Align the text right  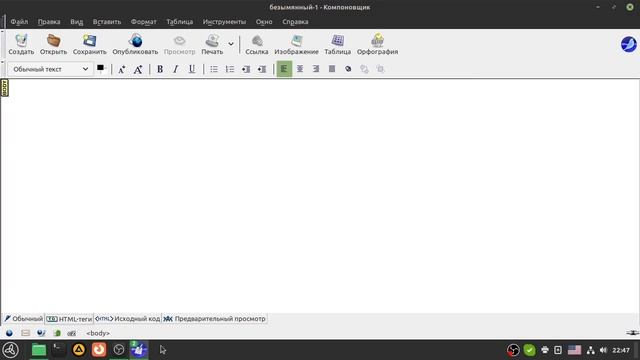click(316, 69)
